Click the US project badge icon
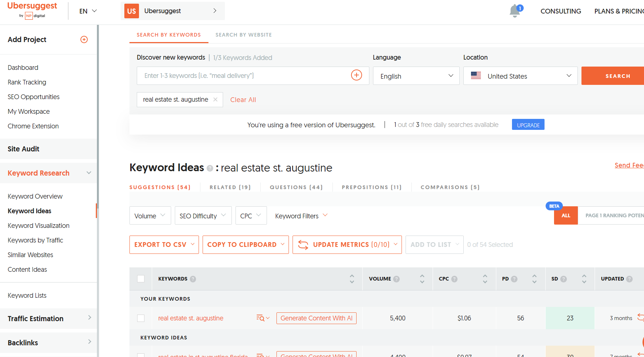The width and height of the screenshot is (644, 357). tap(132, 11)
